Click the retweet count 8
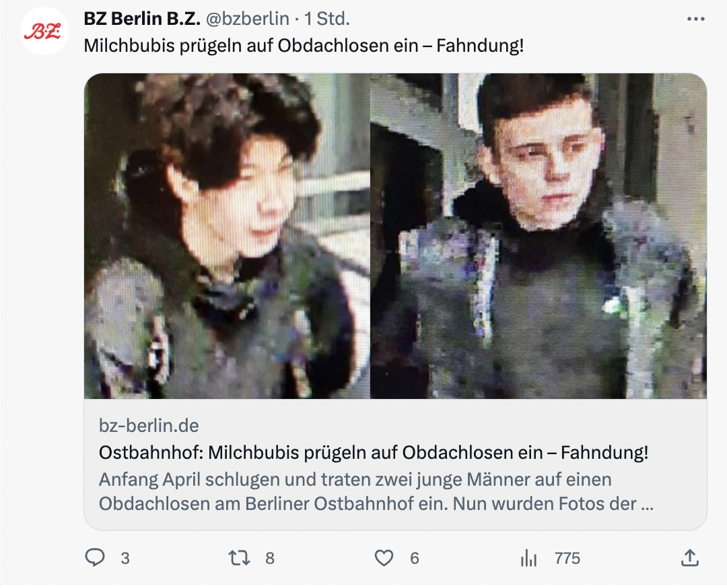This screenshot has height=588, width=727. (270, 558)
